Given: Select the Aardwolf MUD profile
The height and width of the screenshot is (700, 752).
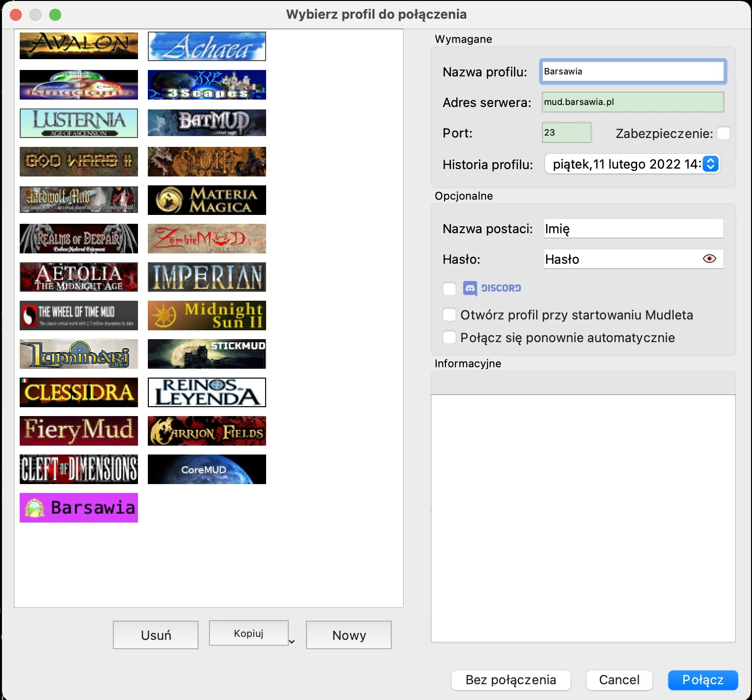Looking at the screenshot, I should point(79,200).
